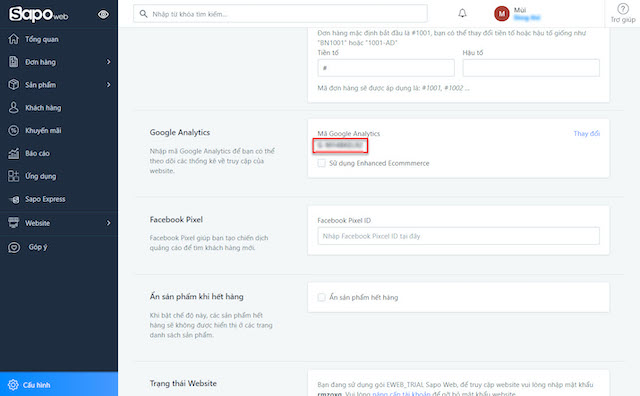Open the Góp ý menu label

coord(38,247)
